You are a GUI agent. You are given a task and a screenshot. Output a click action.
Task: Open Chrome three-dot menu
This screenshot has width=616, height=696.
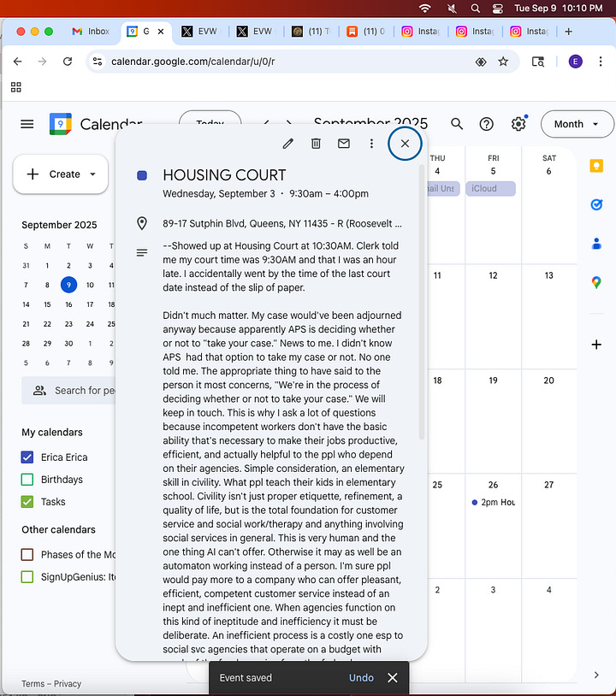pyautogui.click(x=600, y=62)
